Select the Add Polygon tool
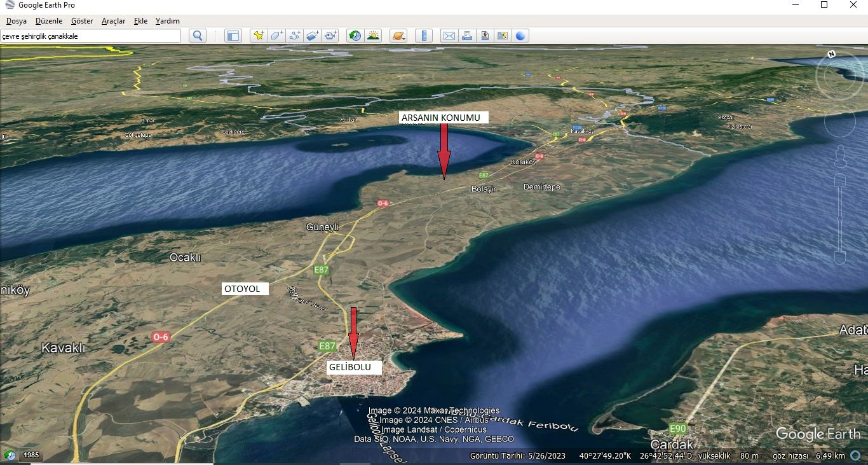The height and width of the screenshot is (465, 868). 276,36
